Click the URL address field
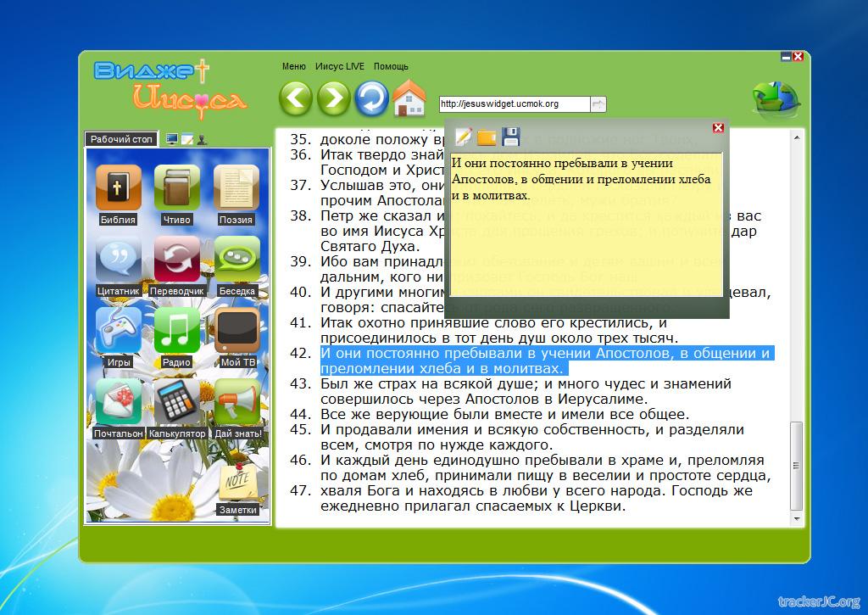The image size is (868, 615). pos(513,104)
